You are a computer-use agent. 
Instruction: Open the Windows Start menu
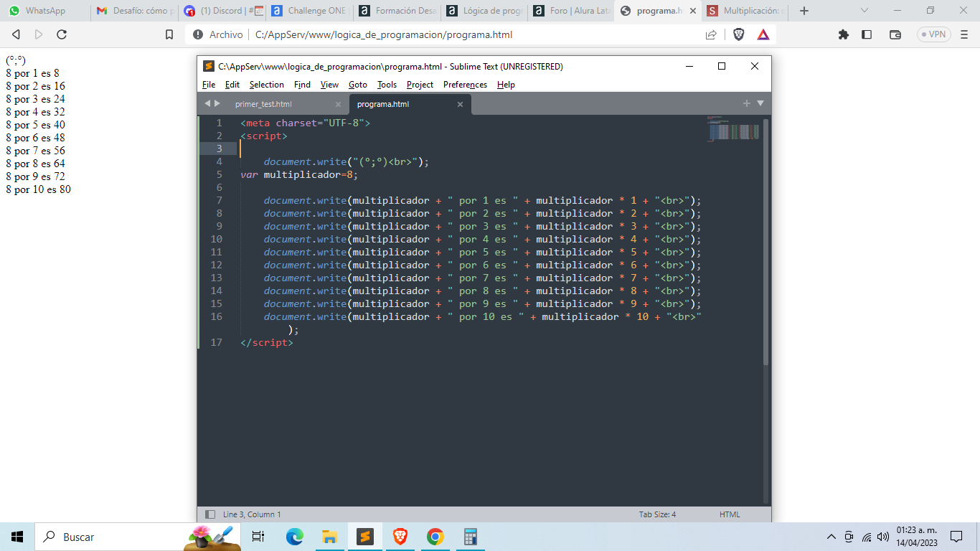coord(17,537)
